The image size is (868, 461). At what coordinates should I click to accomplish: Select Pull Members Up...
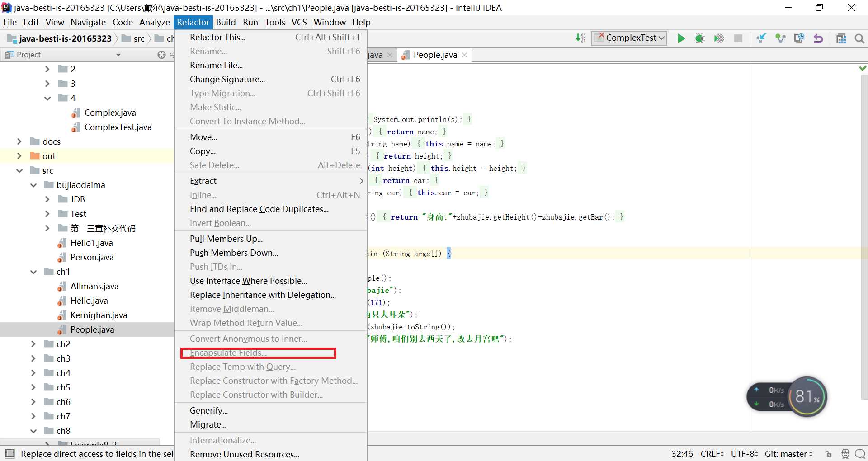click(x=270, y=239)
